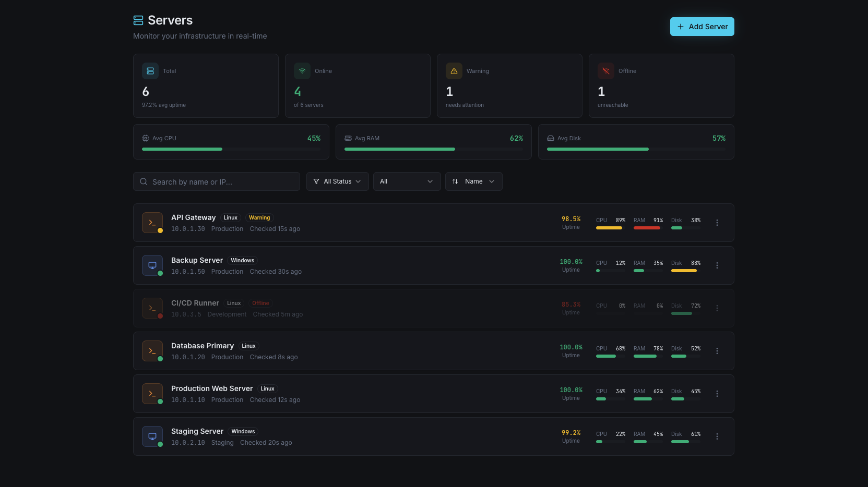Click the Online wifi icon in the stats card

click(302, 71)
